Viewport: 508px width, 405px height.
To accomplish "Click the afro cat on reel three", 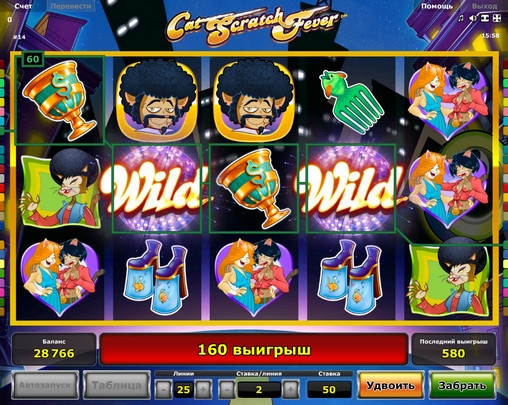I will click(254, 99).
